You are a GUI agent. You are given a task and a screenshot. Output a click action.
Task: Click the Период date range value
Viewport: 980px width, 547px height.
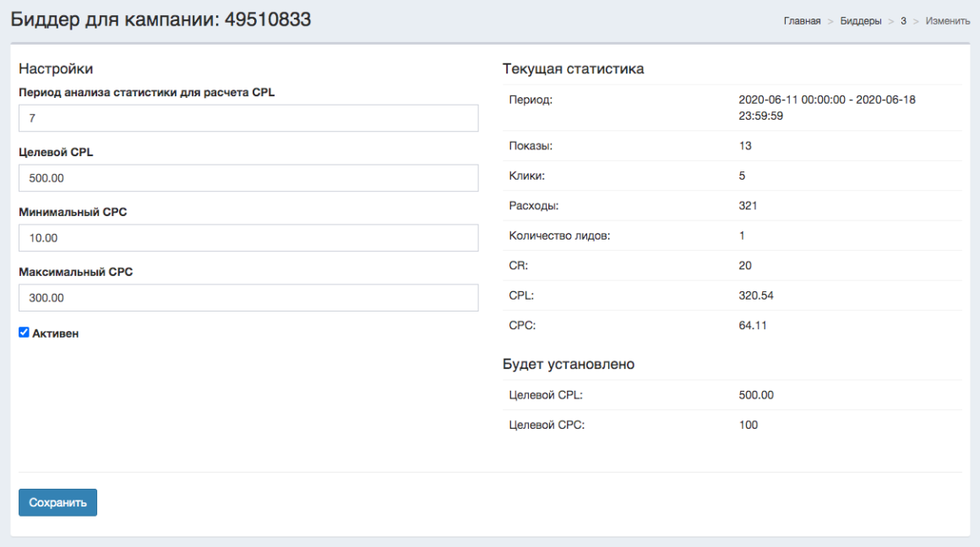[x=826, y=107]
